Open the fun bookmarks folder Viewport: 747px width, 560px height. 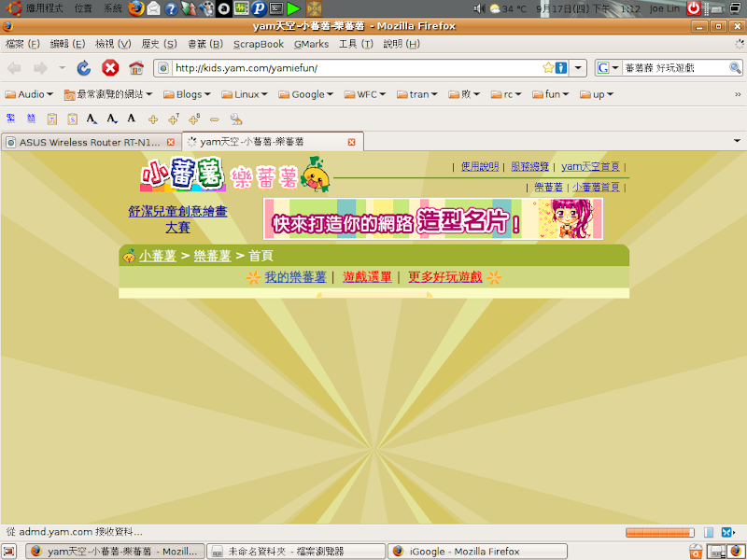click(x=550, y=94)
